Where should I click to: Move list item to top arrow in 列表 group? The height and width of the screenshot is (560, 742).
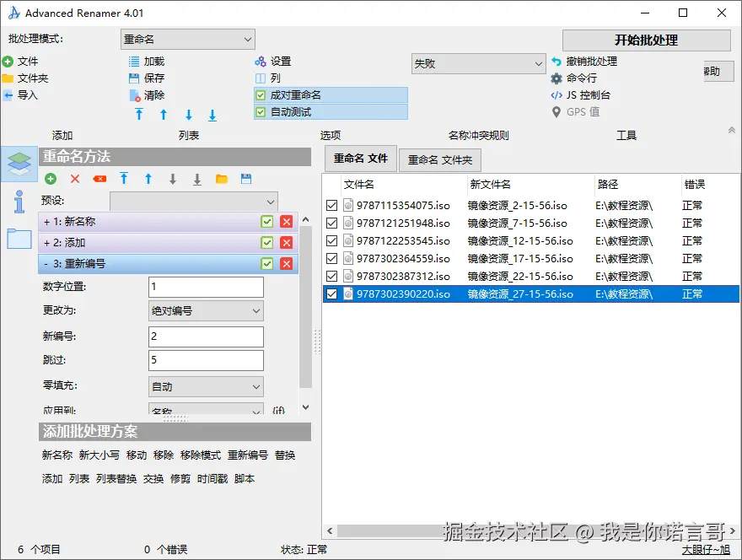(139, 115)
